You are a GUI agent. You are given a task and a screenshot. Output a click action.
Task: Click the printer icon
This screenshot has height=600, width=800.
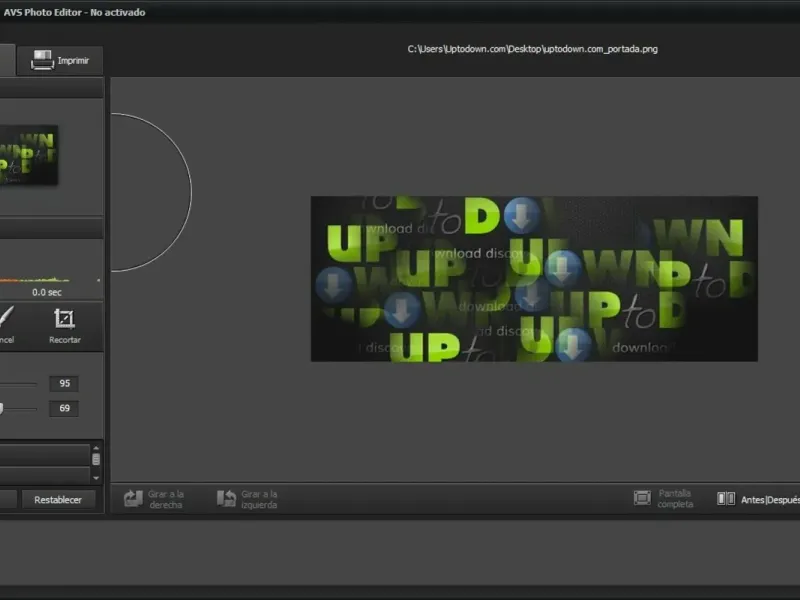point(42,60)
